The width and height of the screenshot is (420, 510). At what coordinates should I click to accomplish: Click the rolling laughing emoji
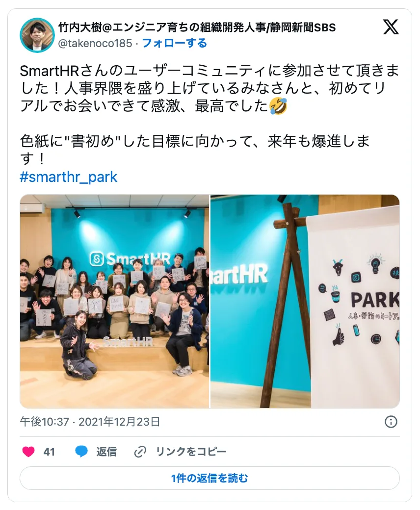(279, 106)
